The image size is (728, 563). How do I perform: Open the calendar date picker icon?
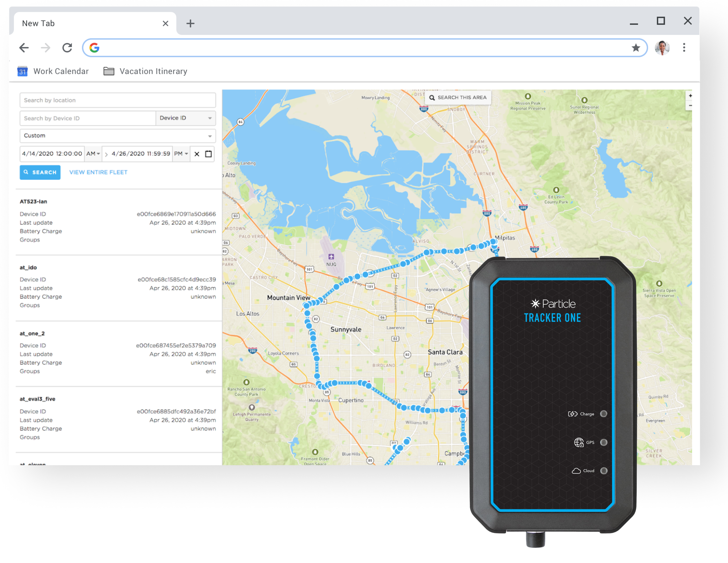coord(208,154)
